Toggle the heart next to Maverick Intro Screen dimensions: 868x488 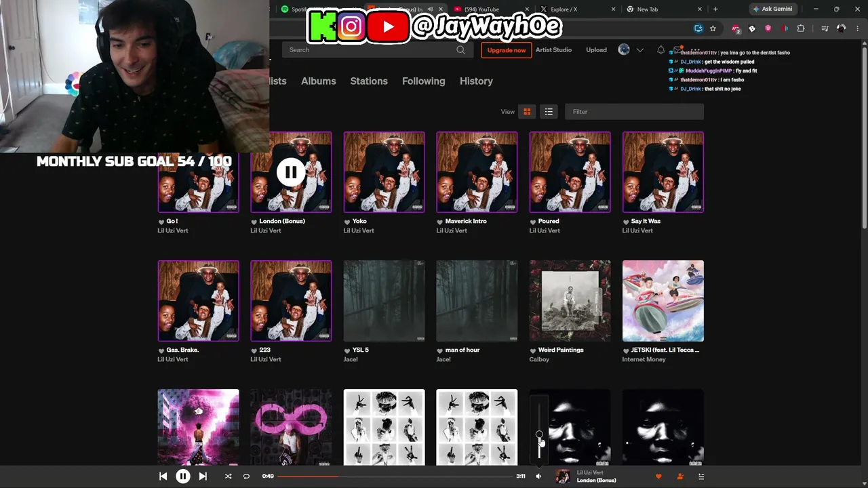[x=440, y=222]
